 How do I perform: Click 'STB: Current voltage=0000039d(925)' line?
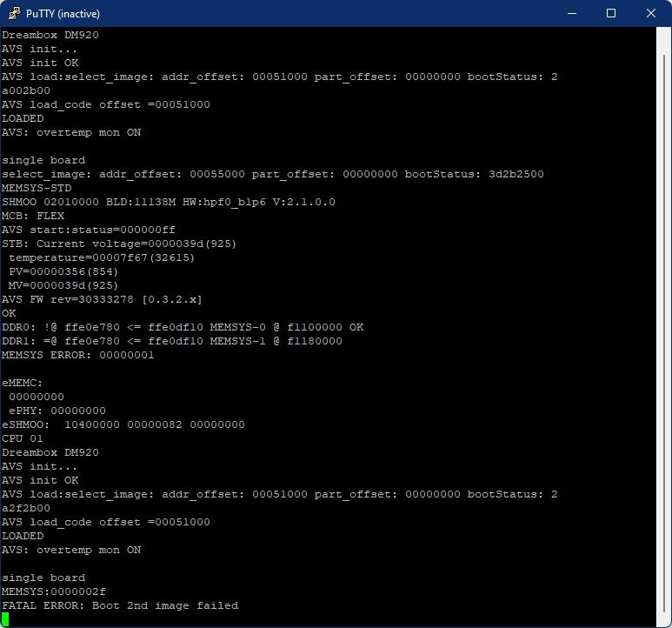point(119,244)
